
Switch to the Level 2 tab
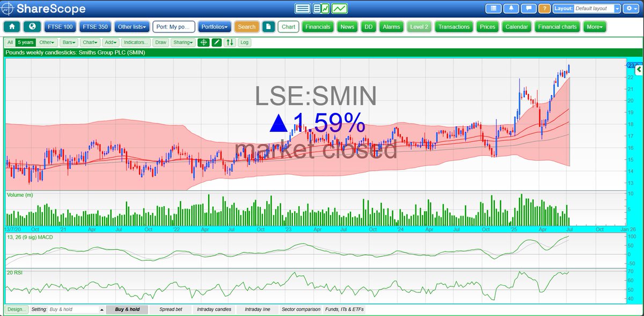[x=418, y=27]
